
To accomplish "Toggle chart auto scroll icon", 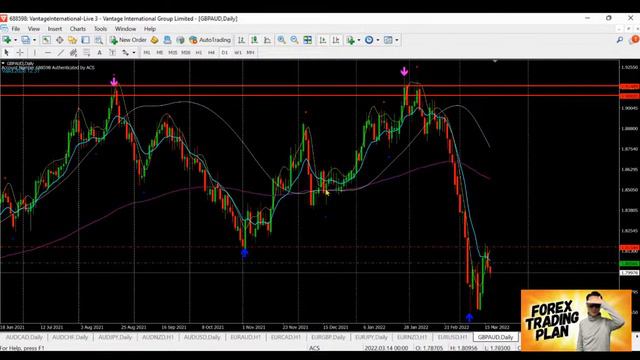I will [x=322, y=40].
